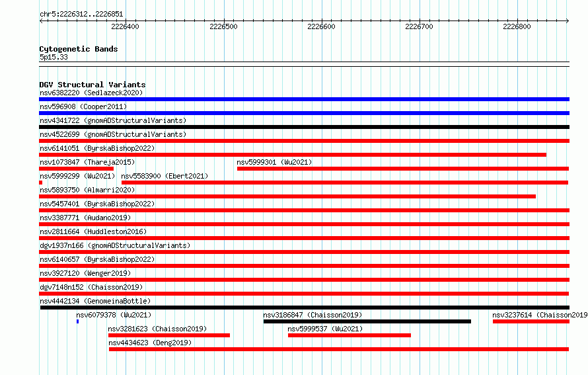Click the nsv4442134 (GenomeinaBottle) label
The image size is (588, 375).
point(95,301)
